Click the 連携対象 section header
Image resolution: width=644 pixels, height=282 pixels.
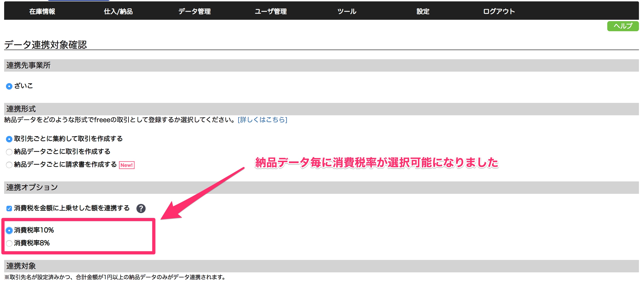[322, 266]
